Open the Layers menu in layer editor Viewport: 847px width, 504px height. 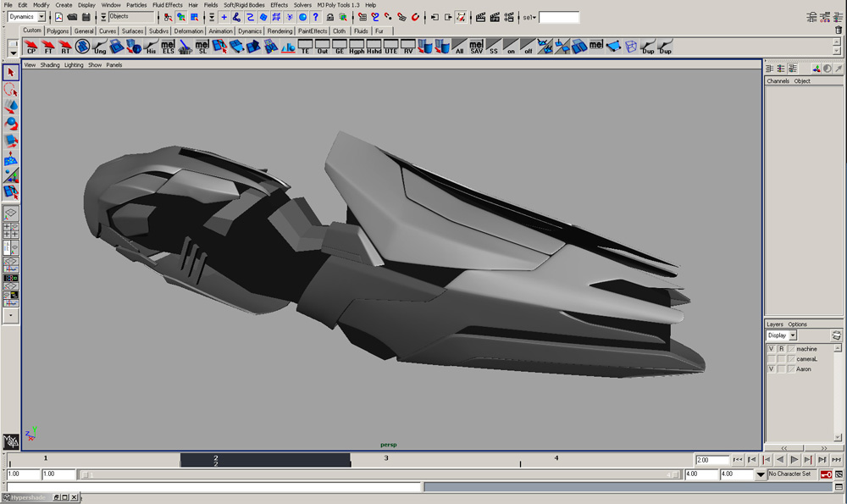(775, 324)
